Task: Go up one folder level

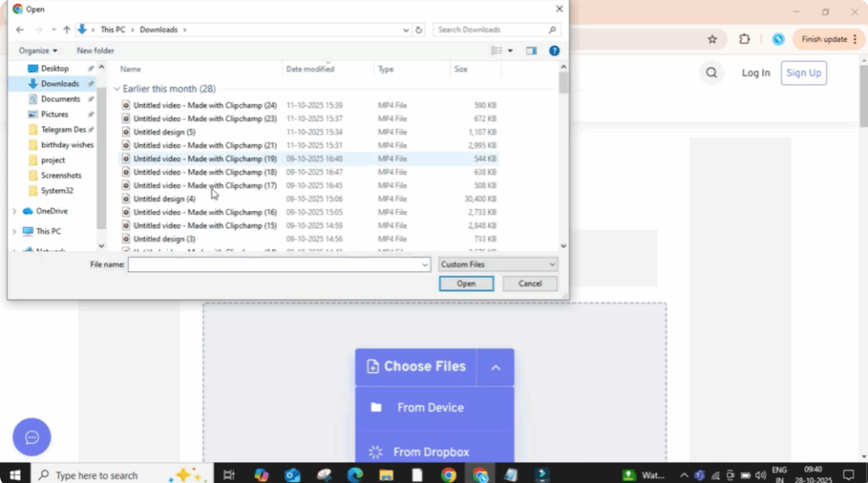Action: 67,30
